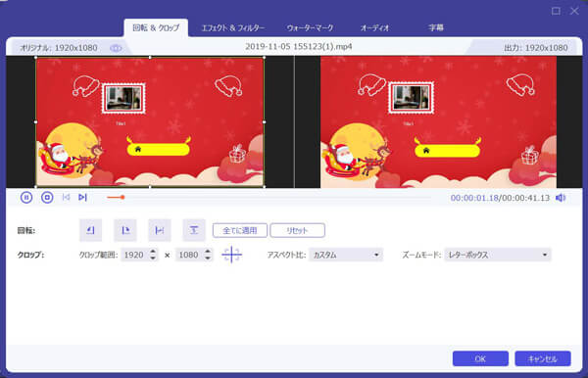Rotate video 90 degrees left
Screen dimensions: 588x378
[x=91, y=230]
